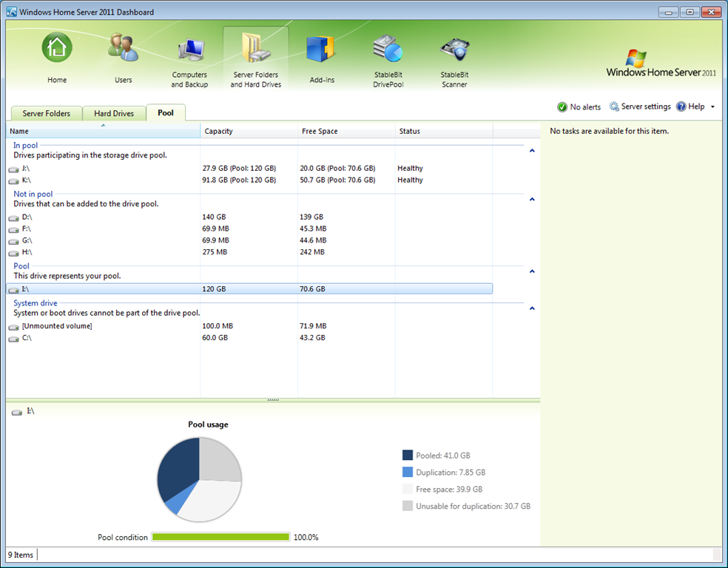The height and width of the screenshot is (568, 728).
Task: Click the No alerts link
Action: point(585,107)
